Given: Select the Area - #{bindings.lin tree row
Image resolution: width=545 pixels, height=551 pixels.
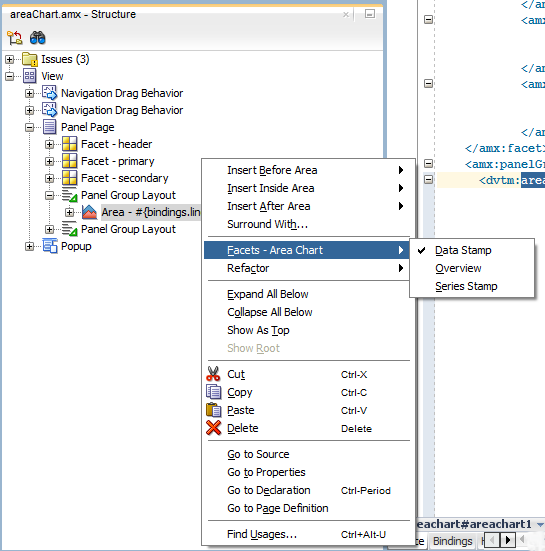Looking at the screenshot, I should point(151,212).
